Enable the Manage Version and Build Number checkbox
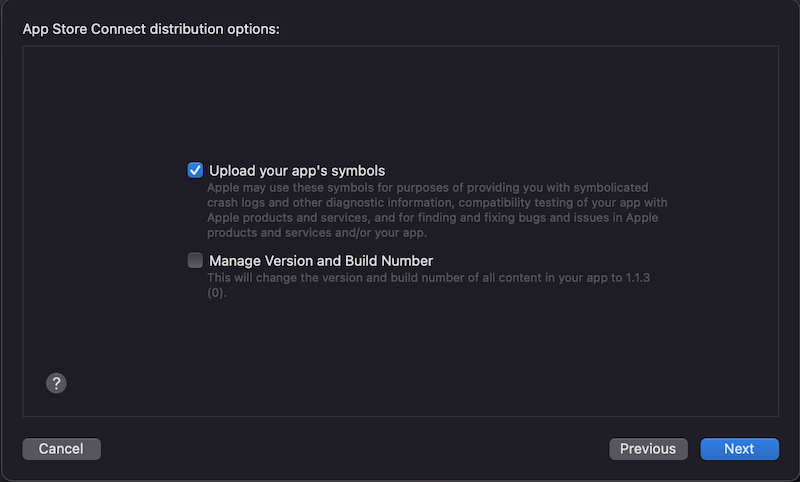800x482 pixels. [195, 260]
